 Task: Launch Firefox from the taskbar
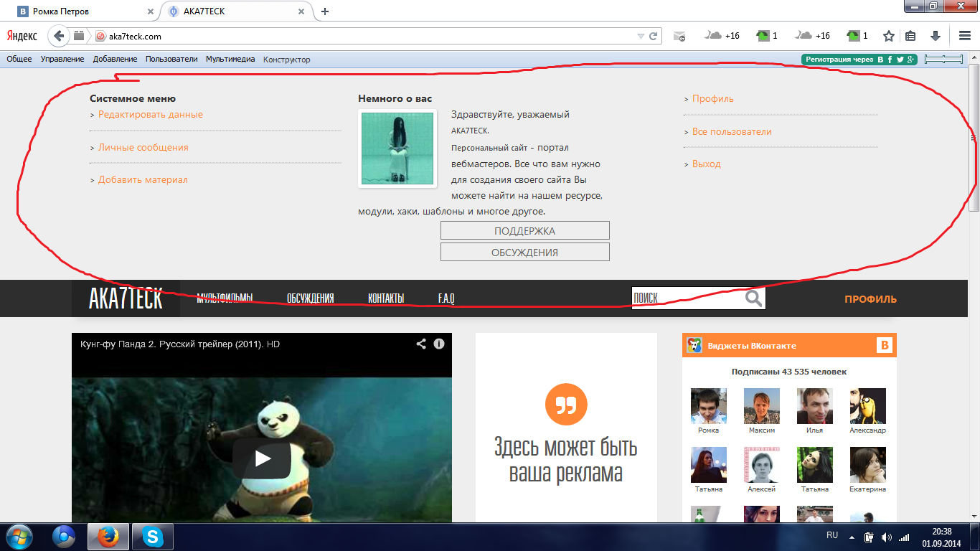108,537
